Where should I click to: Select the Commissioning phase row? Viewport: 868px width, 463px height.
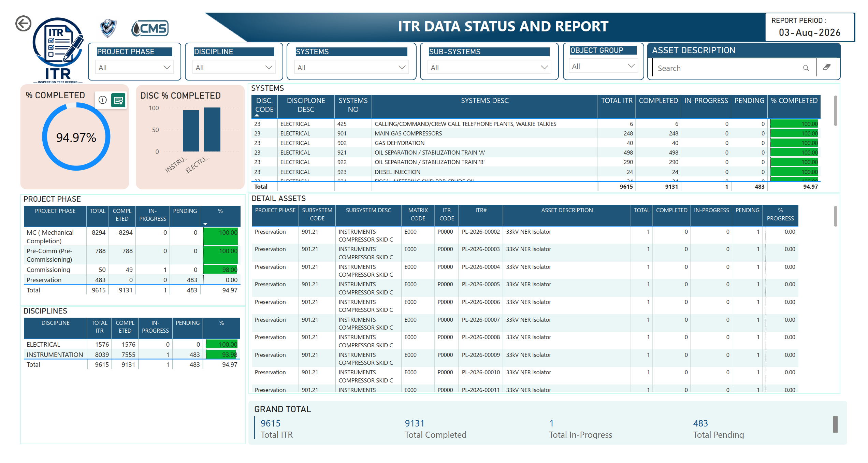tap(132, 270)
